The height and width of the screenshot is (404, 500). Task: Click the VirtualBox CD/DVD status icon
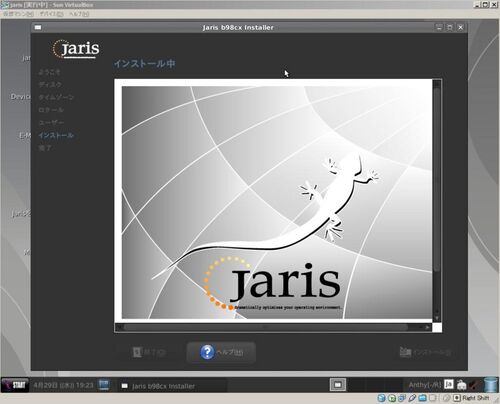click(x=392, y=398)
